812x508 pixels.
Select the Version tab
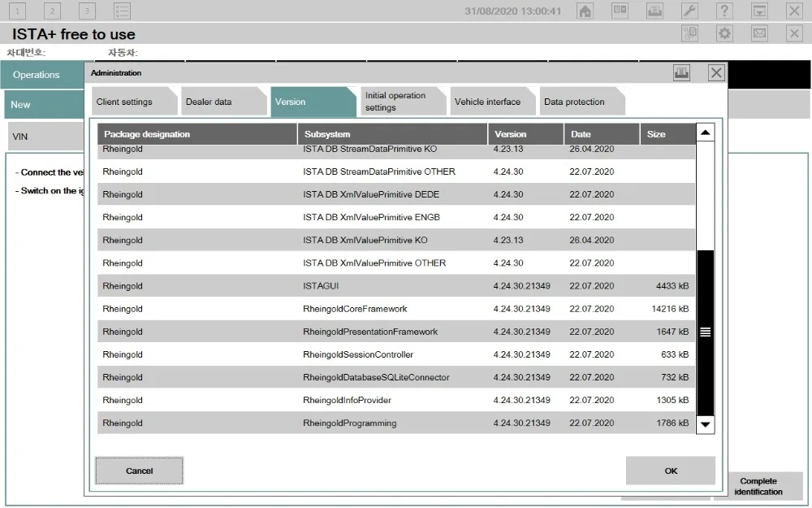[313, 102]
